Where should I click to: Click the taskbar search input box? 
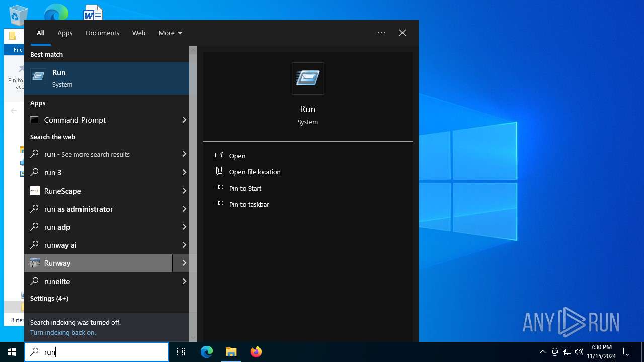97,352
